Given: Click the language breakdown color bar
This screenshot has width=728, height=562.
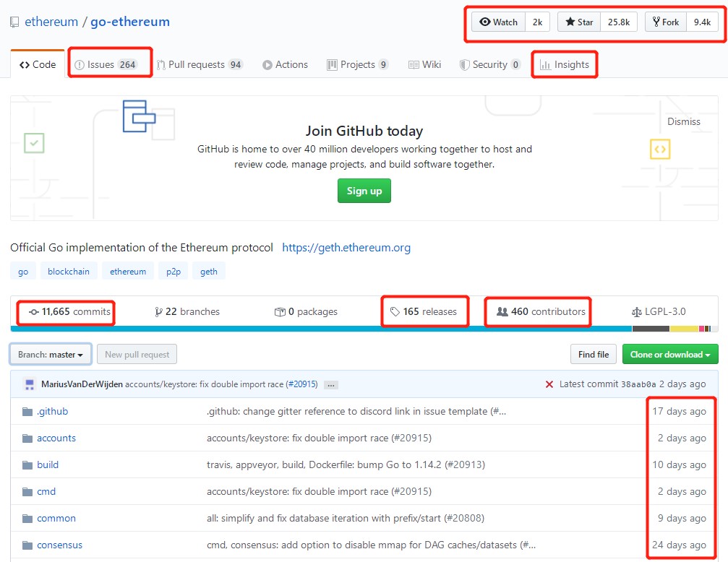Looking at the screenshot, I should coord(364,329).
